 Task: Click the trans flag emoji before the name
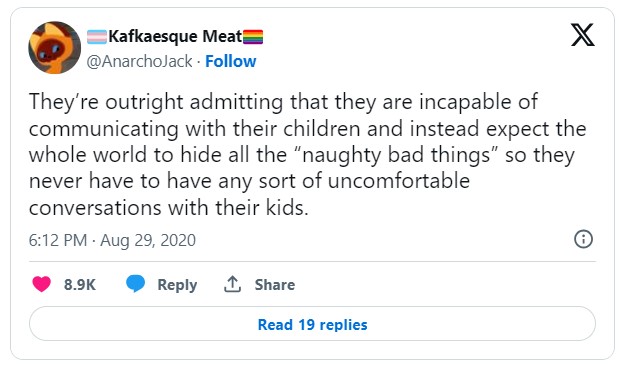point(97,37)
